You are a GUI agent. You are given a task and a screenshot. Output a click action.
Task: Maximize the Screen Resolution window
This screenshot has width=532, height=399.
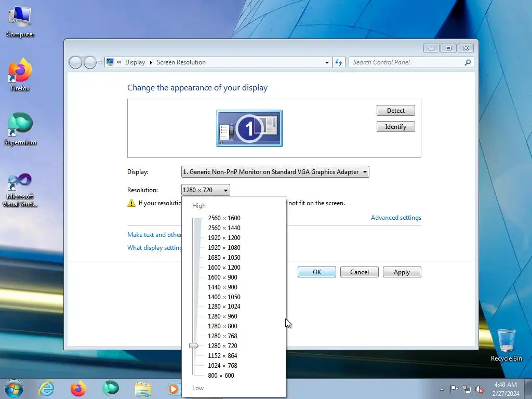point(448,48)
